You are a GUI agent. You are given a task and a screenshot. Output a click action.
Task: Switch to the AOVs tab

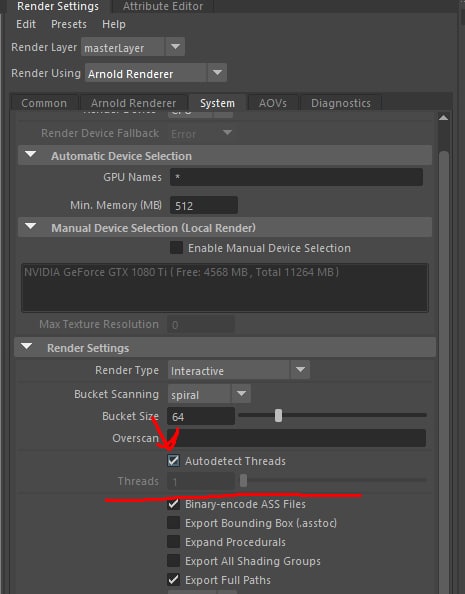click(x=273, y=103)
